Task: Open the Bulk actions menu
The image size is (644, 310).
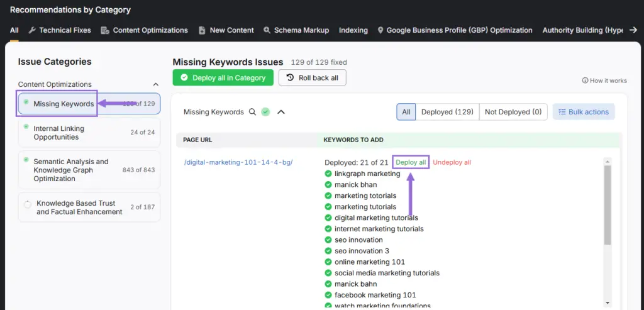Action: (x=584, y=112)
